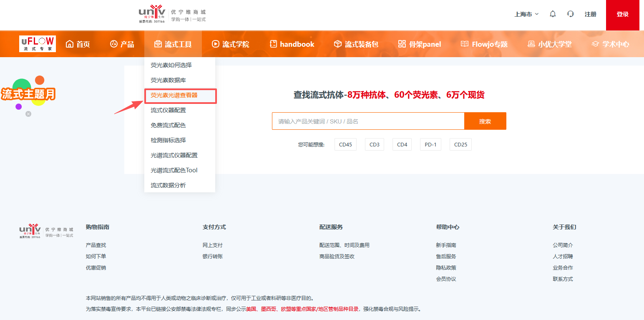The image size is (644, 320).
Task: Select 流式仪器配置 menu entry
Action: coord(180,110)
